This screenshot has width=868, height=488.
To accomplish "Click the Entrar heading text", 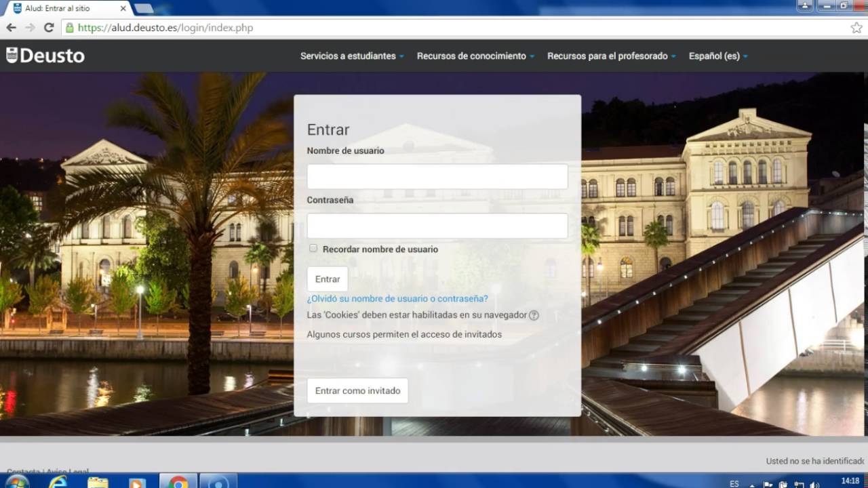I will click(328, 129).
